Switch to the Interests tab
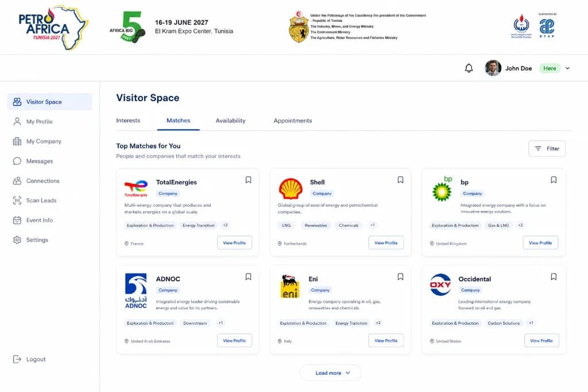This screenshot has width=588, height=392. coord(128,121)
